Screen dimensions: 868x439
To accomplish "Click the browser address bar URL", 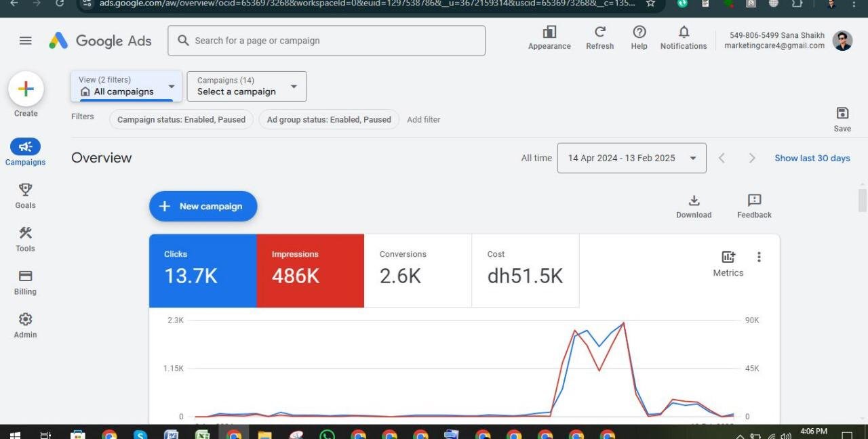I will [368, 3].
